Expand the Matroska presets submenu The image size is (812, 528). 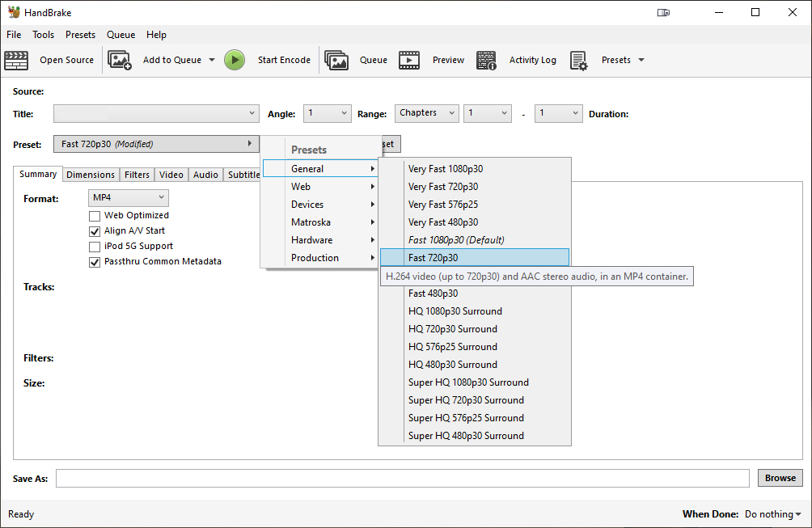[320, 222]
